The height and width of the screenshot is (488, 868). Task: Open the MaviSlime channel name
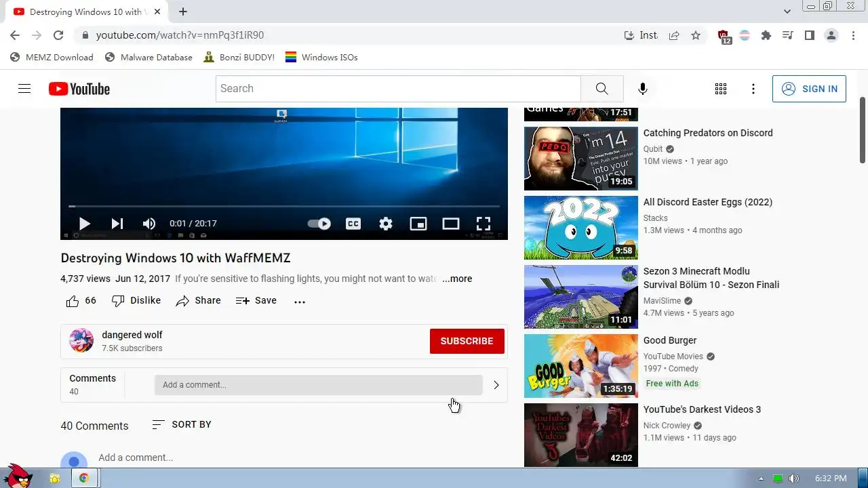(x=662, y=301)
